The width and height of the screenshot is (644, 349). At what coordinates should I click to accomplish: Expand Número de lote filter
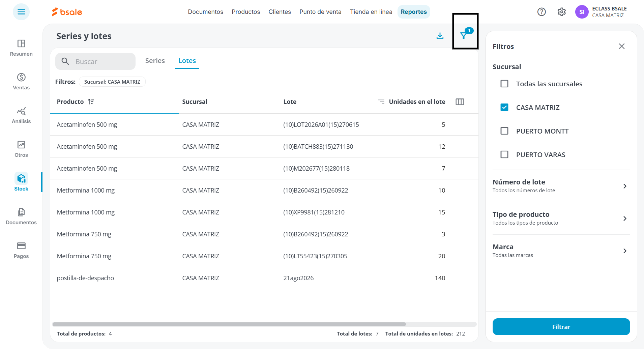click(561, 186)
